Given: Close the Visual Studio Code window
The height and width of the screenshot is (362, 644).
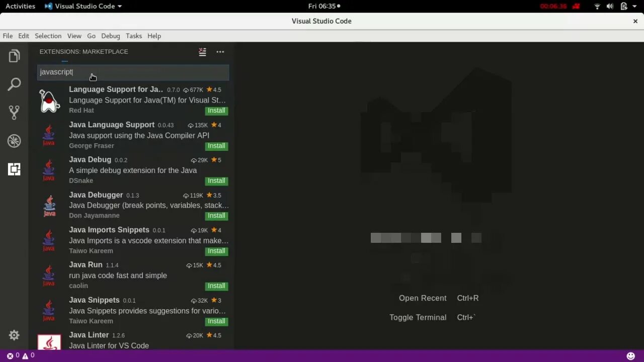Looking at the screenshot, I should (x=635, y=21).
